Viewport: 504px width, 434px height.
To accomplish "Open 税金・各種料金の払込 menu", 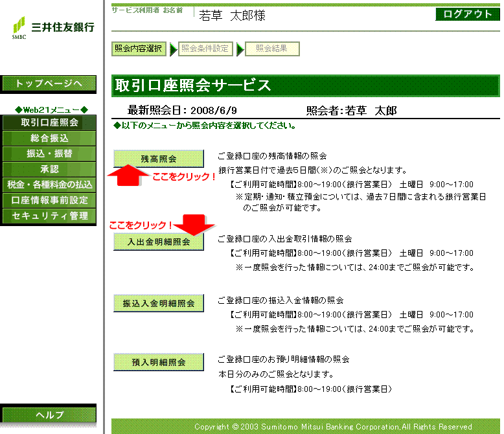I will [x=49, y=185].
